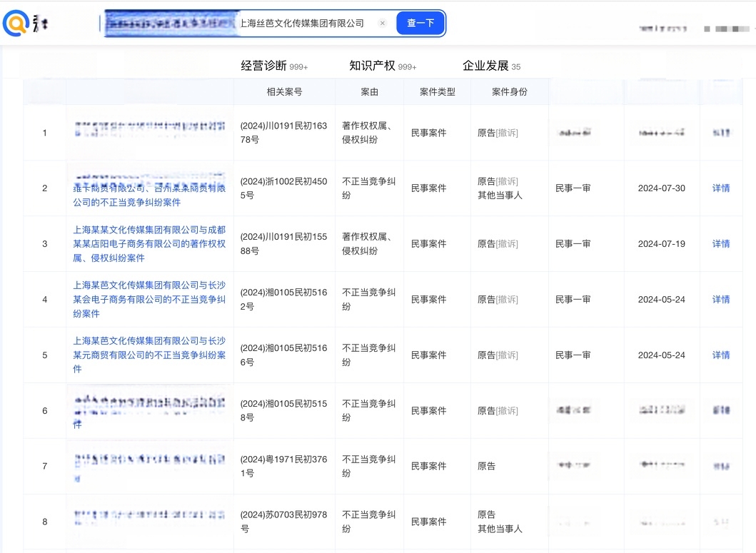Open case title with 长沙某元商贸有限公司

[149, 355]
